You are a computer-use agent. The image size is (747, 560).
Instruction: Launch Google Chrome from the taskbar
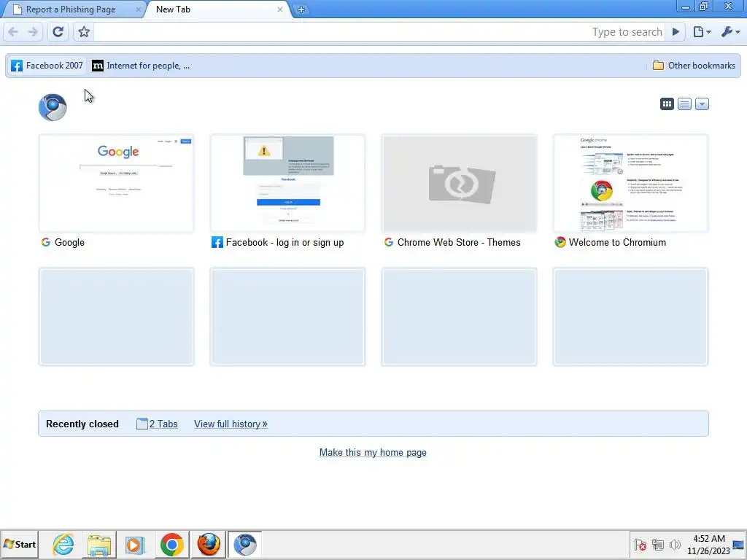click(172, 544)
